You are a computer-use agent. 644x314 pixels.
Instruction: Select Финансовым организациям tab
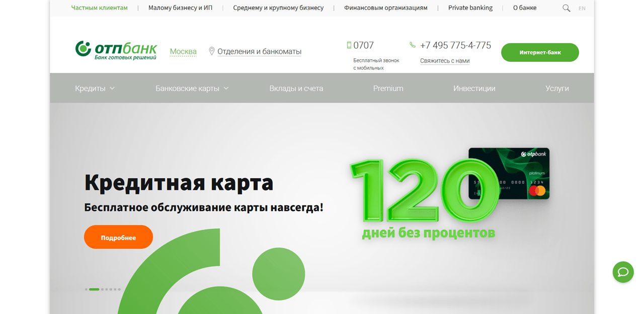click(386, 8)
